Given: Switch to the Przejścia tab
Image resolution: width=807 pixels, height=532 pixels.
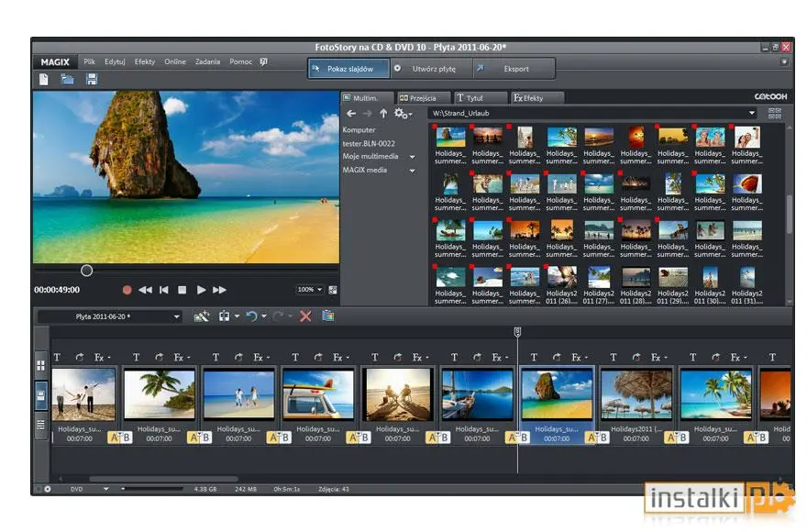Looking at the screenshot, I should pyautogui.click(x=423, y=98).
